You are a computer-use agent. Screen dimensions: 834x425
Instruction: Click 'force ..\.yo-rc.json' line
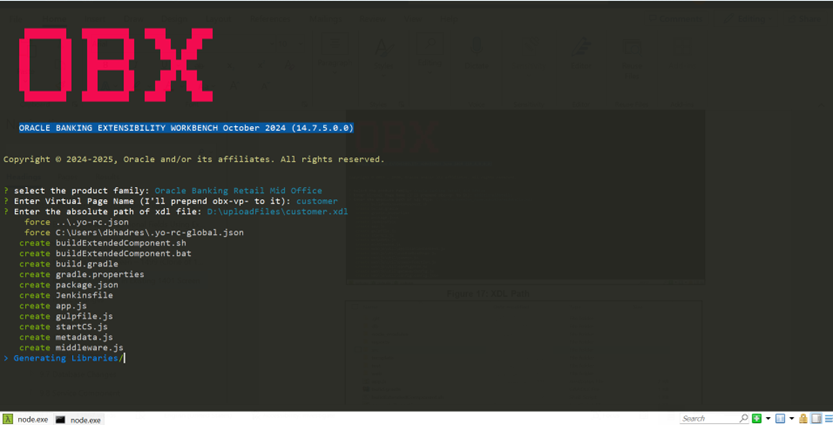(x=77, y=222)
